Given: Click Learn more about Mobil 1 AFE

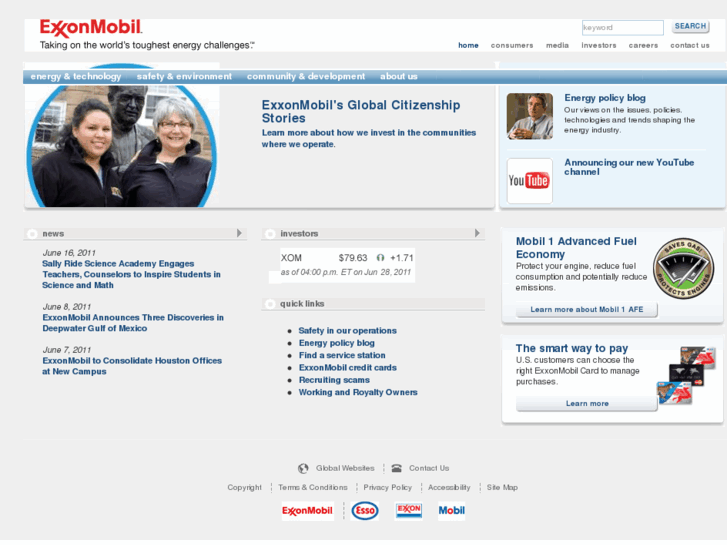Looking at the screenshot, I should pyautogui.click(x=587, y=310).
